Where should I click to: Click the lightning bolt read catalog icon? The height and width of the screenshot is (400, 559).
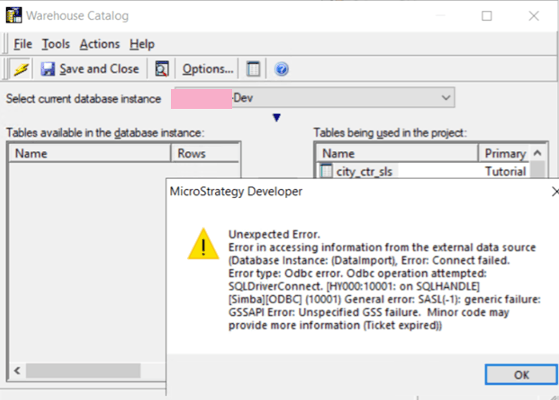point(21,69)
